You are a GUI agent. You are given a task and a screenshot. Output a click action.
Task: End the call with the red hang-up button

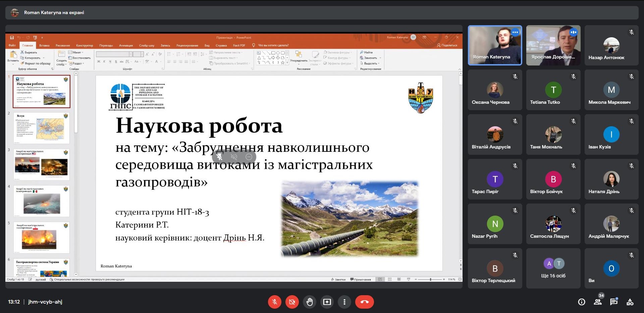(x=365, y=302)
